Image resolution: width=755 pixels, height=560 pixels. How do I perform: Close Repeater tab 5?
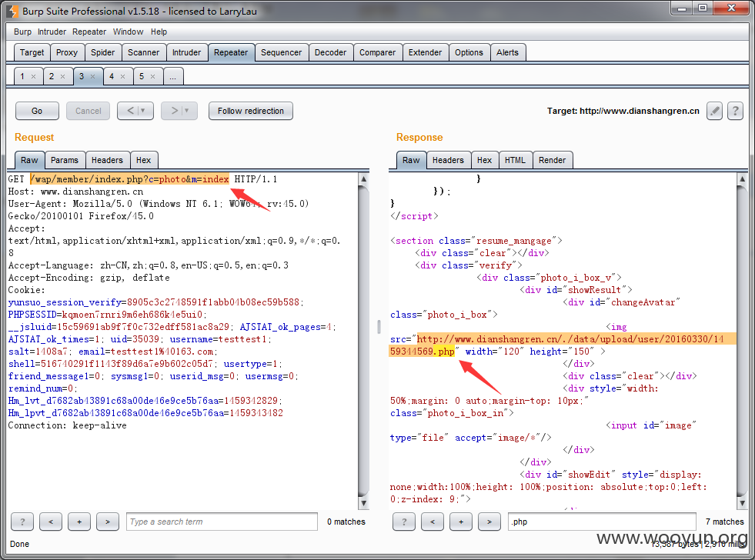pyautogui.click(x=152, y=76)
